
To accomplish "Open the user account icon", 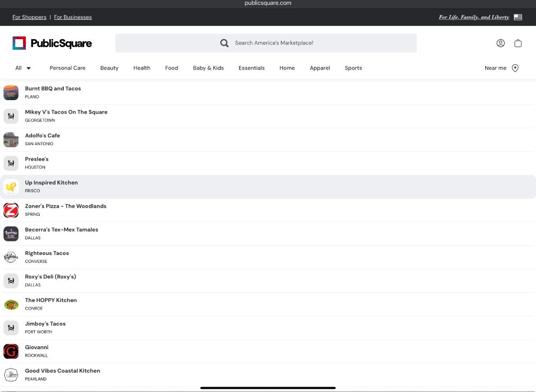I will coord(501,43).
